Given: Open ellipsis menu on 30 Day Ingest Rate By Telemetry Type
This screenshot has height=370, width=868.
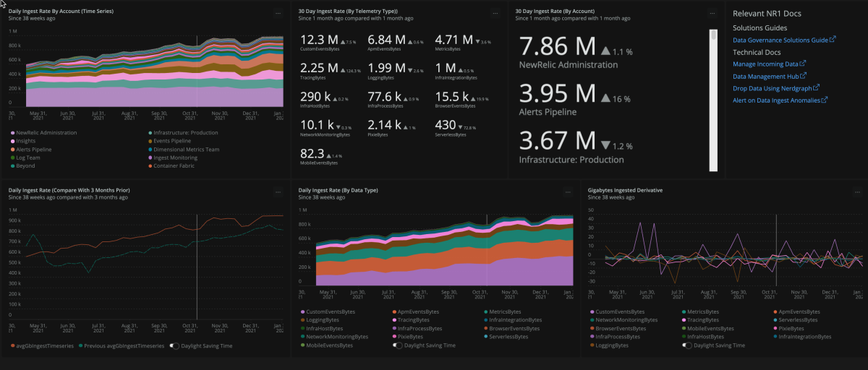Looking at the screenshot, I should [x=495, y=13].
